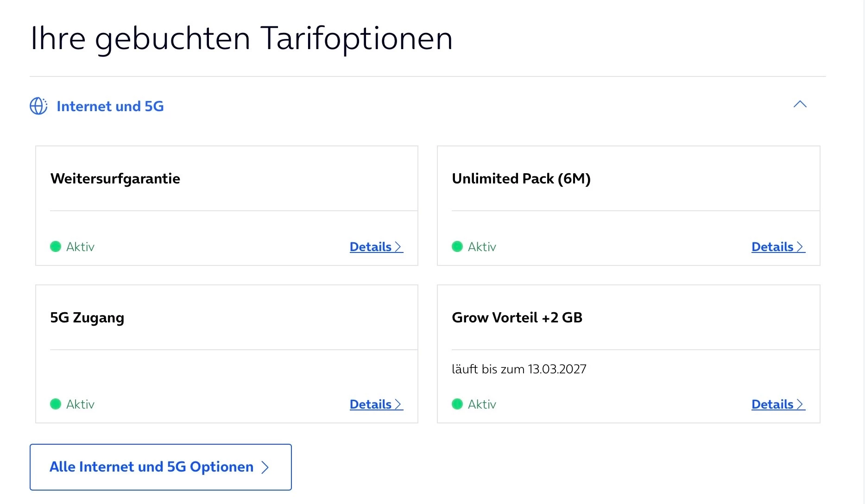This screenshot has height=504, width=865.
Task: Click the green status dot for Grow Vorteil
Action: click(457, 404)
